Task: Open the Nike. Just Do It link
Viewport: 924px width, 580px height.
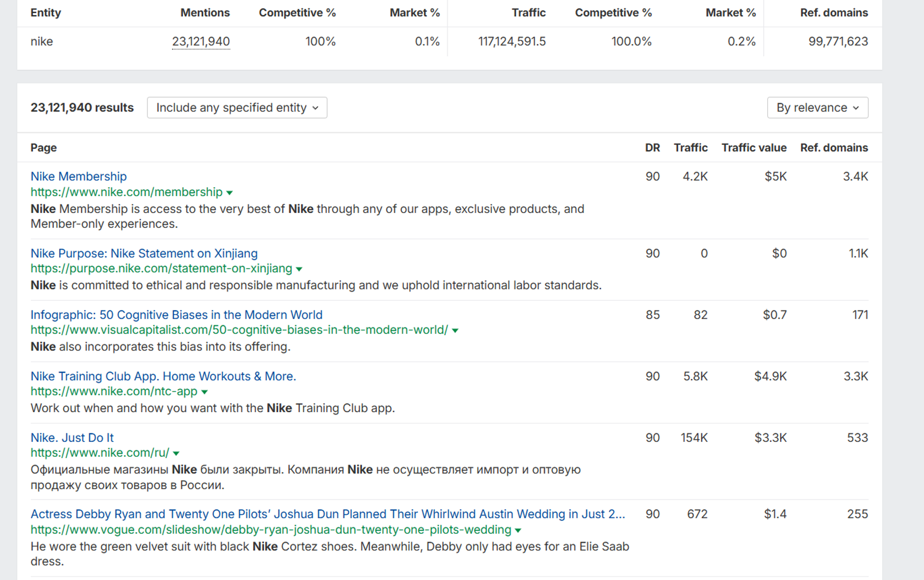Action: click(x=72, y=438)
